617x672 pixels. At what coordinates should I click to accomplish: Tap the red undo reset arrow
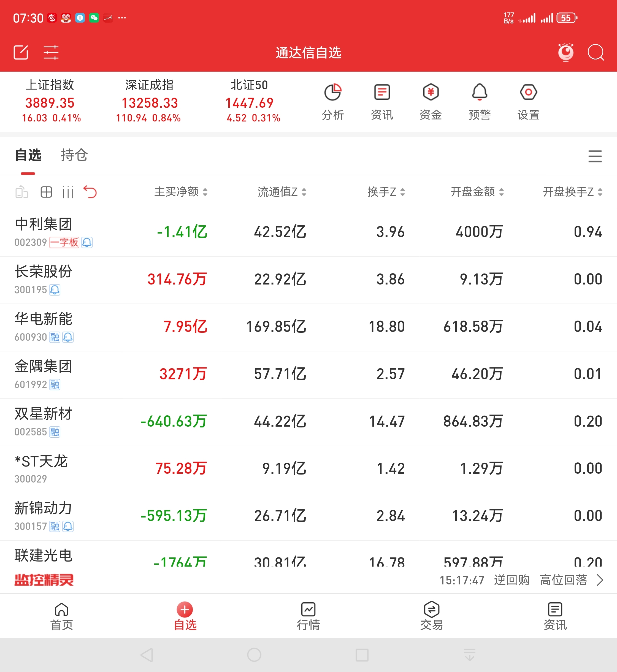pyautogui.click(x=90, y=192)
